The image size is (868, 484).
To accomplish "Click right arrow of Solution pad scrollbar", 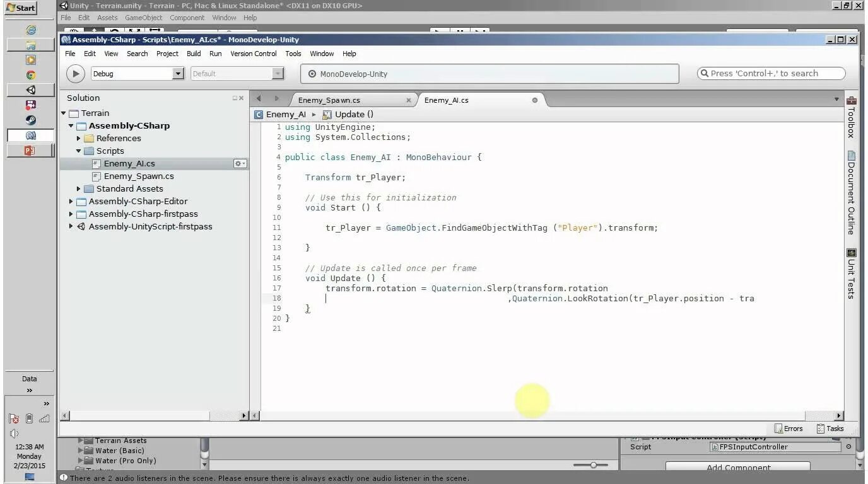I will point(244,416).
